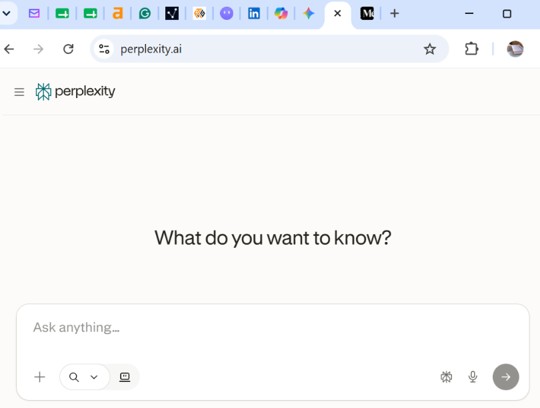Reload the Perplexity page
This screenshot has width=540, height=408.
click(68, 49)
